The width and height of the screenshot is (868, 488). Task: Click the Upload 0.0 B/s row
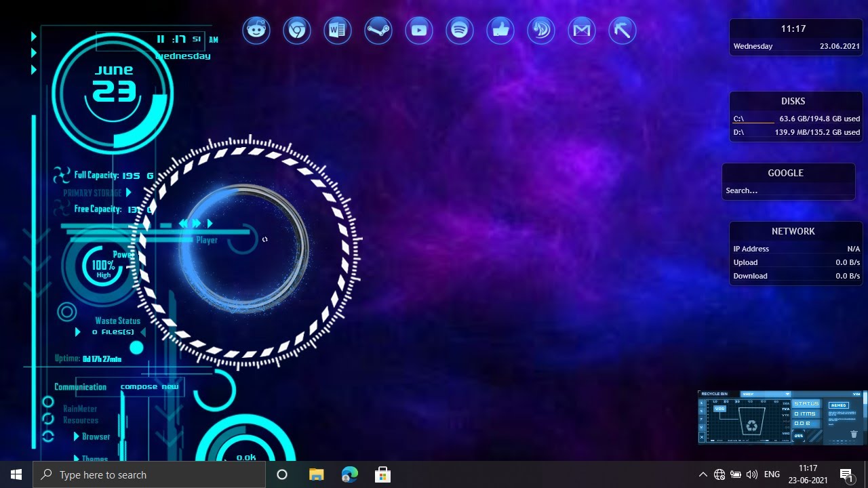pyautogui.click(x=796, y=262)
